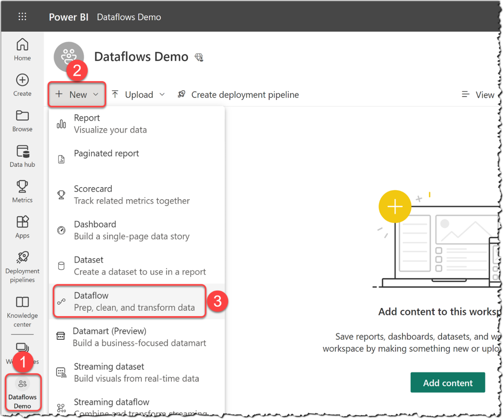The height and width of the screenshot is (420, 504).
Task: Click Create deployment pipeline
Action: [x=238, y=94]
